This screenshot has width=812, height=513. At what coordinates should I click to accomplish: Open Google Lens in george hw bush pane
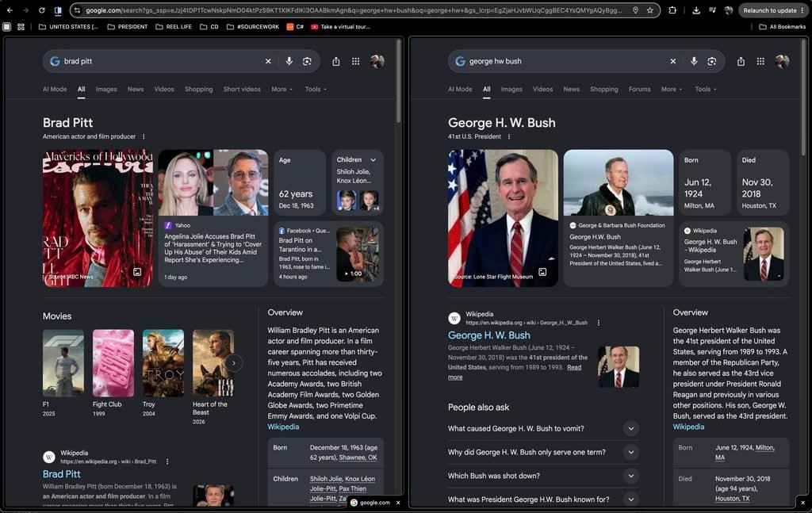pyautogui.click(x=712, y=61)
